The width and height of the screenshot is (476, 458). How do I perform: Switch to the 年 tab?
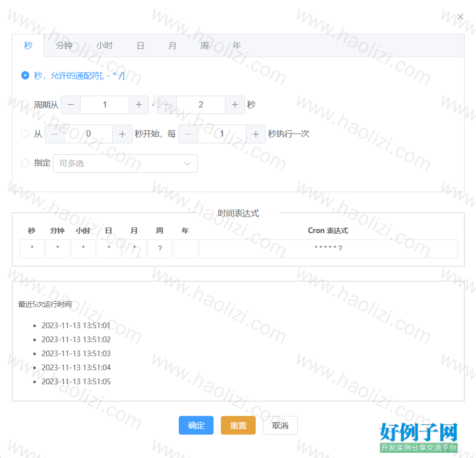click(236, 46)
